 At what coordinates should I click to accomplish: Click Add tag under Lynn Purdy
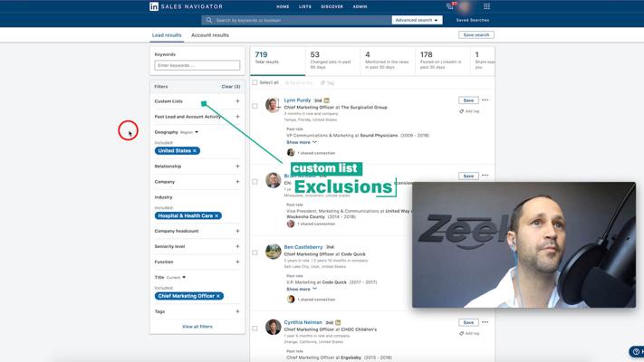click(x=470, y=111)
